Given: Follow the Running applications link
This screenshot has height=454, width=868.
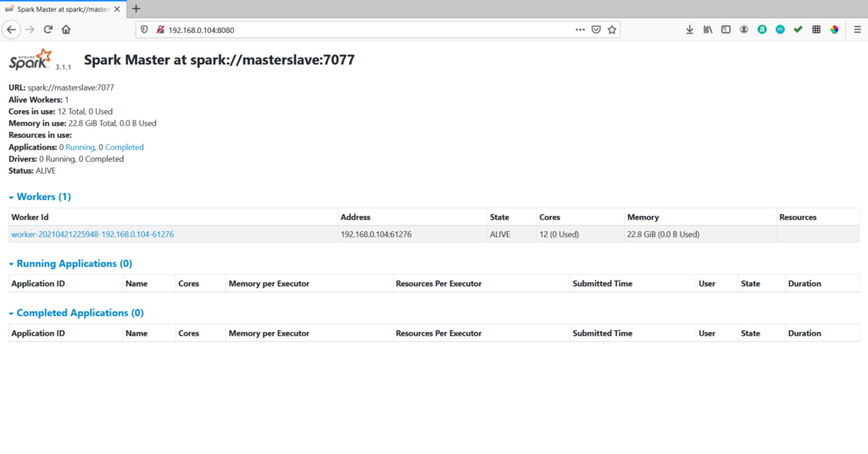Looking at the screenshot, I should pyautogui.click(x=80, y=147).
